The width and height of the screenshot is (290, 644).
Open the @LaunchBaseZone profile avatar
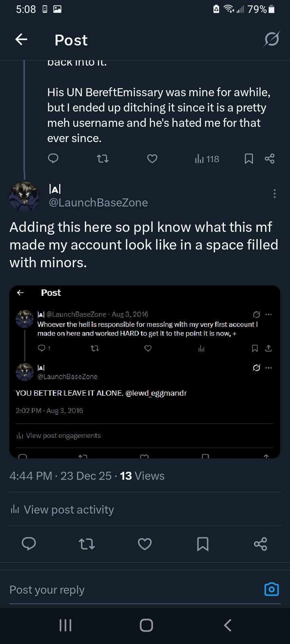pyautogui.click(x=25, y=196)
